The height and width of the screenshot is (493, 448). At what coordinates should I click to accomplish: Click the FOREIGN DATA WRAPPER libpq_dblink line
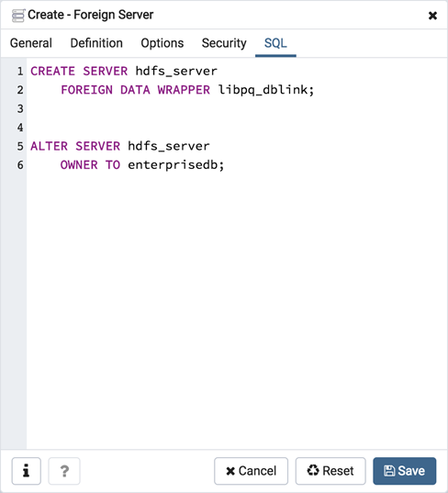click(187, 90)
